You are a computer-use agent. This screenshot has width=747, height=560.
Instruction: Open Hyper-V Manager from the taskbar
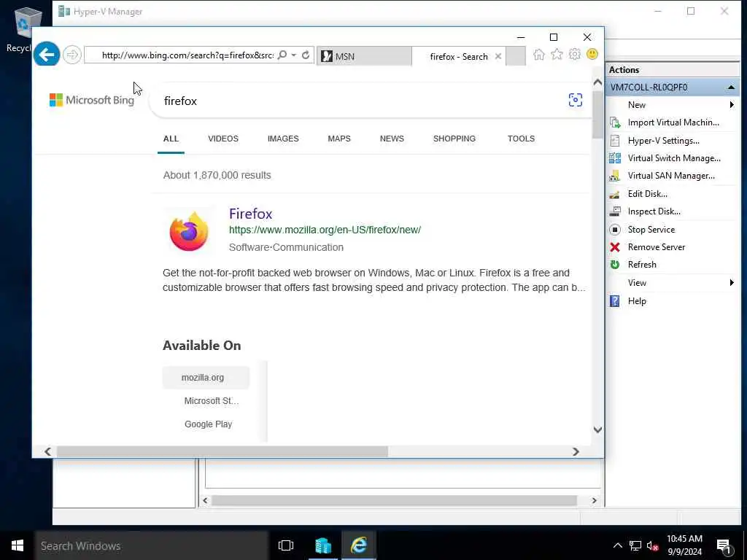pyautogui.click(x=323, y=545)
